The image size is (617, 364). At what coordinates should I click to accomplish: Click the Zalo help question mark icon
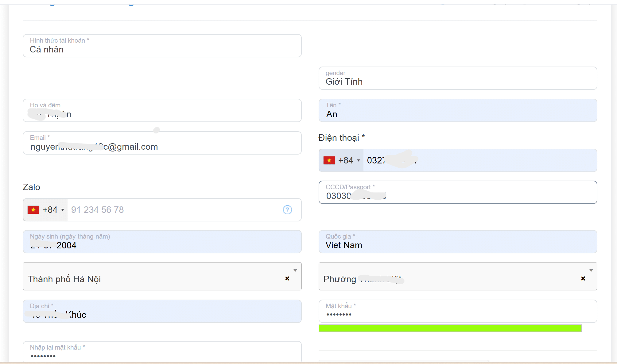tap(287, 210)
